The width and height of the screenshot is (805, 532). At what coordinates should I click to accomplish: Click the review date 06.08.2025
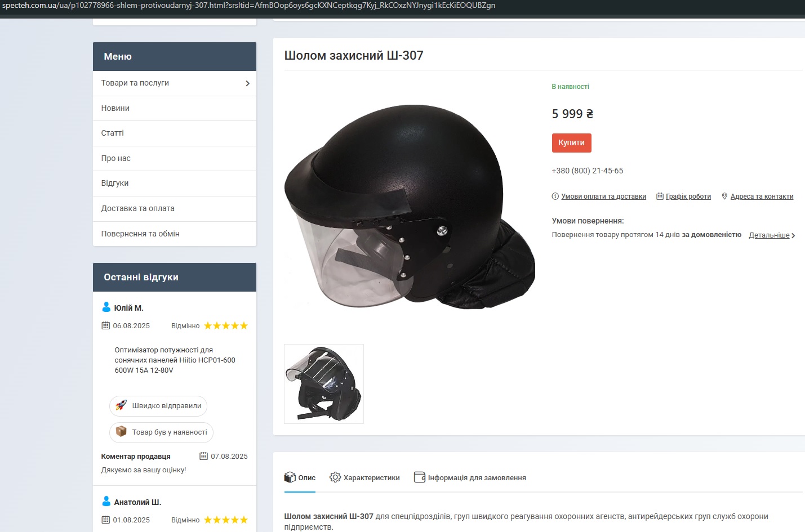point(131,326)
